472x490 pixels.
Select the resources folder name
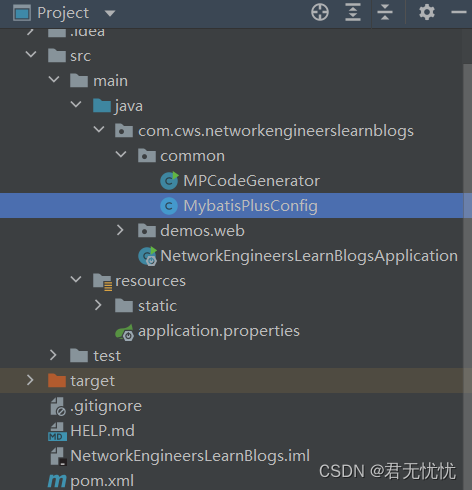(150, 281)
